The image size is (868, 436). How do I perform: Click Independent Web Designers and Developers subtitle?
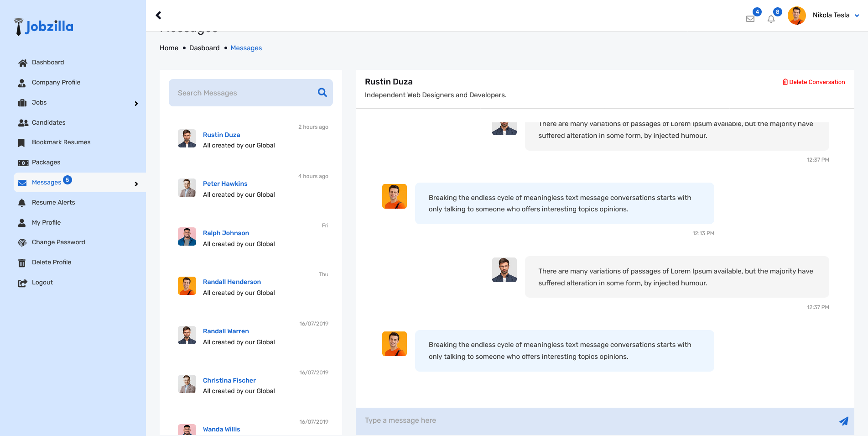[436, 95]
